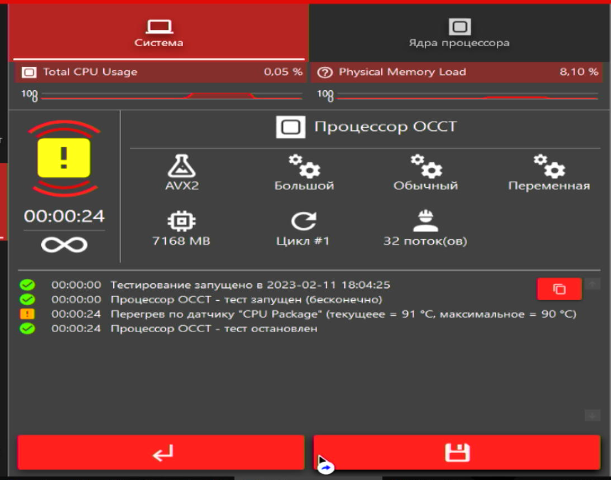Click the 0,05 % CPU usage value
This screenshot has width=611, height=480.
[x=283, y=72]
